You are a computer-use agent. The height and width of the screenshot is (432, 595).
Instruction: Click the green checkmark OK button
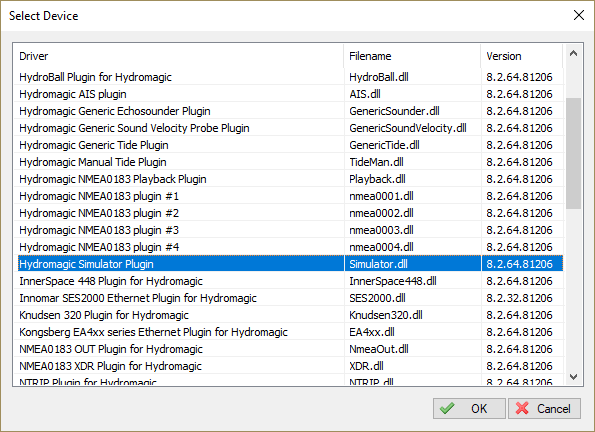coord(469,408)
